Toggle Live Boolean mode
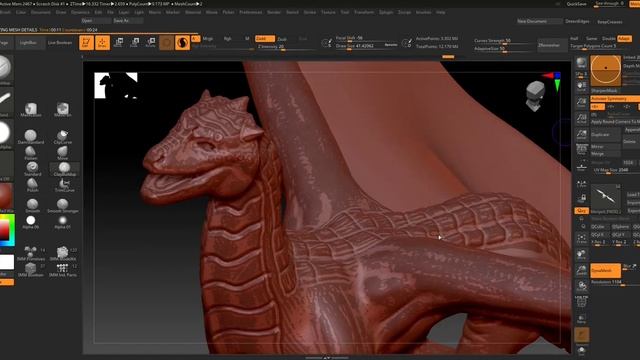The height and width of the screenshot is (360, 640). click(x=60, y=42)
